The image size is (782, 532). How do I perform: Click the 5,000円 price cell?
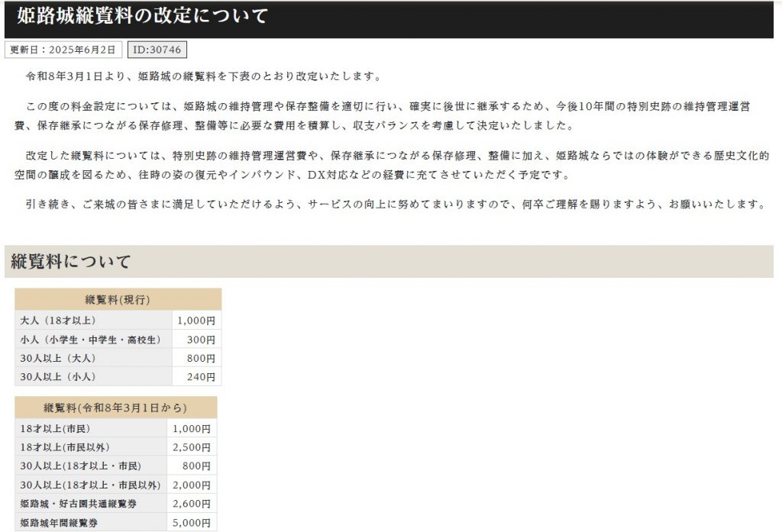click(x=192, y=523)
